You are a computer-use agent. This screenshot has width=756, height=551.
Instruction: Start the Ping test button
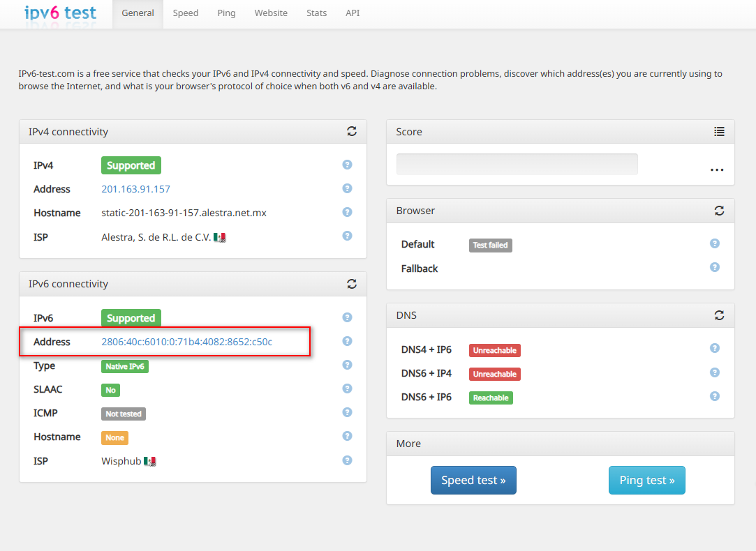pyautogui.click(x=646, y=480)
